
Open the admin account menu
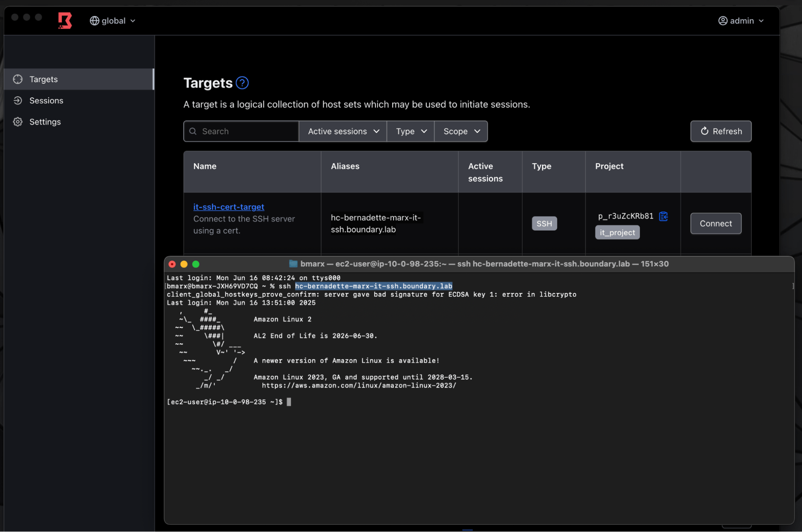point(741,20)
